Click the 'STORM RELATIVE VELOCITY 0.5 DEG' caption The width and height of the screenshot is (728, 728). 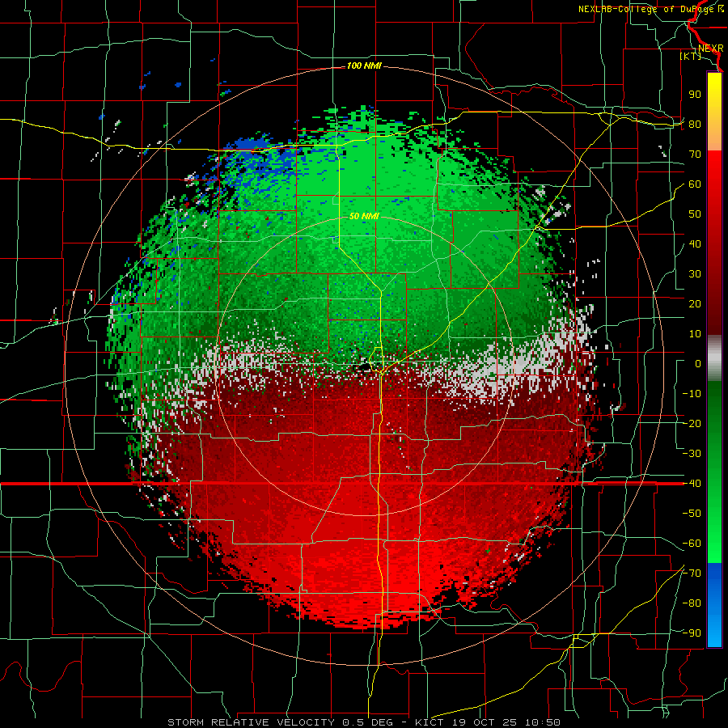[x=280, y=722]
